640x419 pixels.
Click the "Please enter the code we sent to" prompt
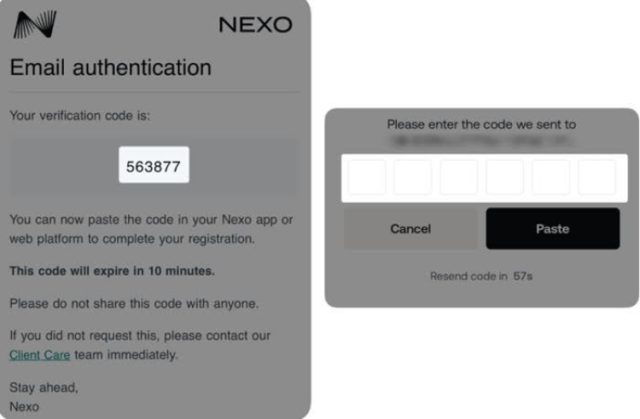tap(481, 125)
